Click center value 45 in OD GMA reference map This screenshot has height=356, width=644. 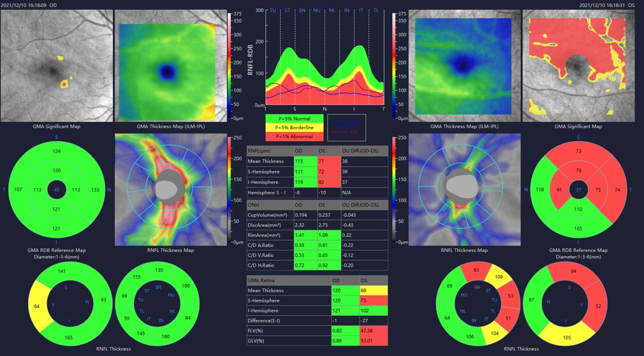click(x=57, y=190)
